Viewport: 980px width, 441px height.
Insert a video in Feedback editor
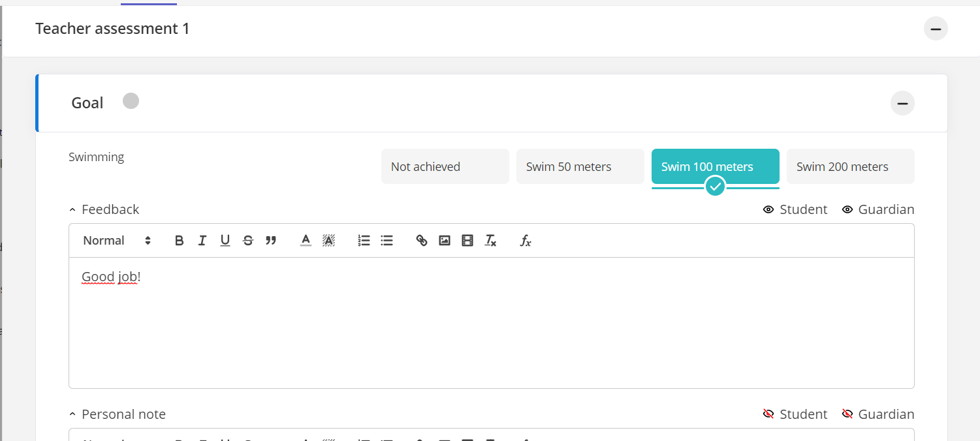tap(467, 241)
